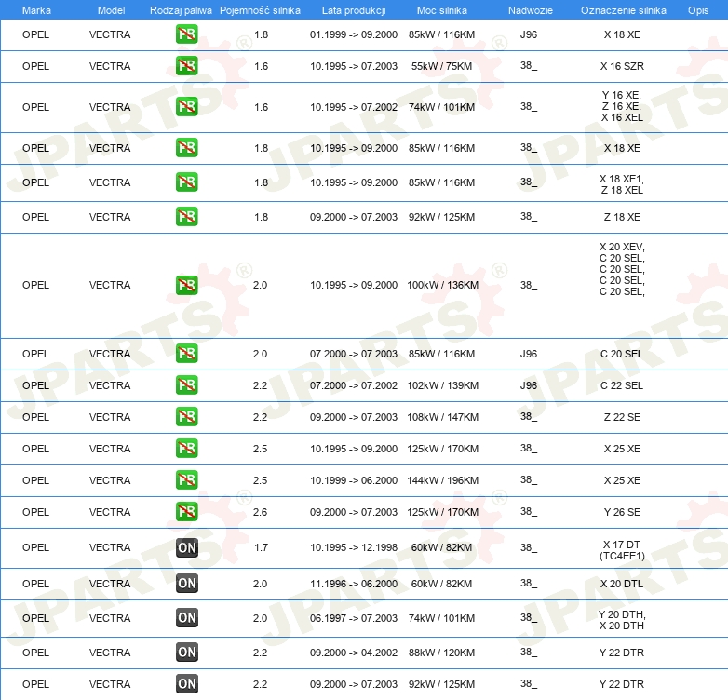Screen dimensions: 728x700
Task: Click the 'Lata produkcji' column header
Action: tap(353, 10)
